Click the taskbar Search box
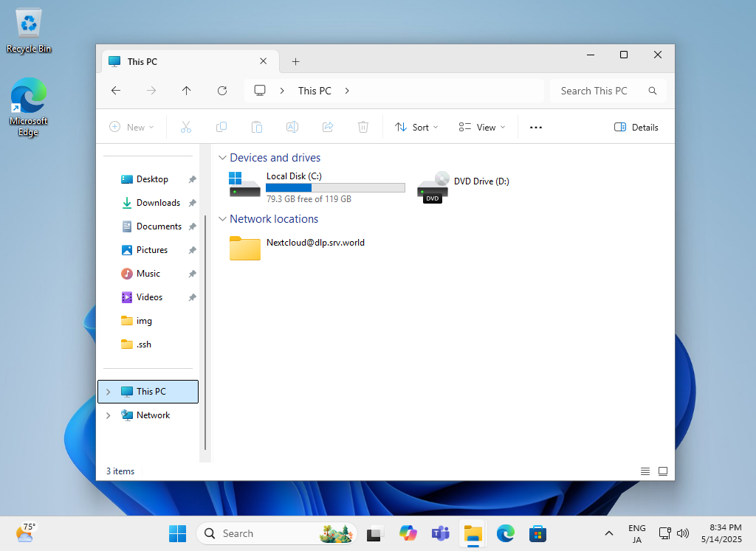The width and height of the screenshot is (756, 551). tap(277, 533)
